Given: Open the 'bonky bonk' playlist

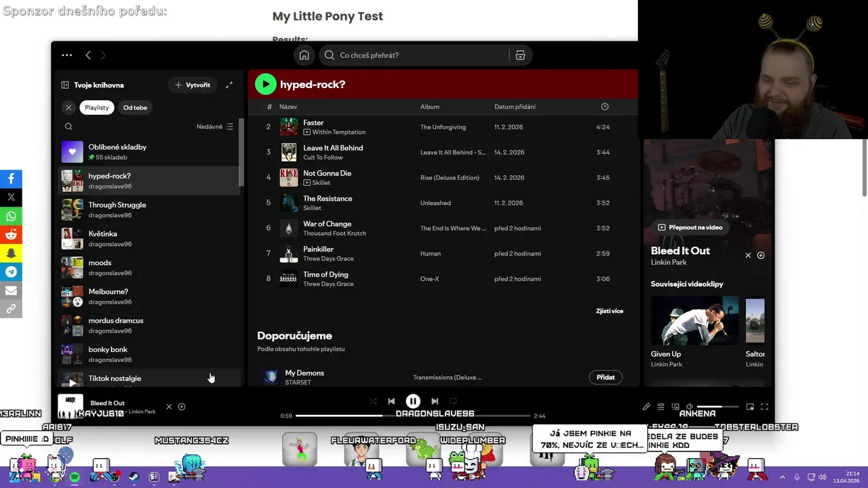Looking at the screenshot, I should point(149,354).
